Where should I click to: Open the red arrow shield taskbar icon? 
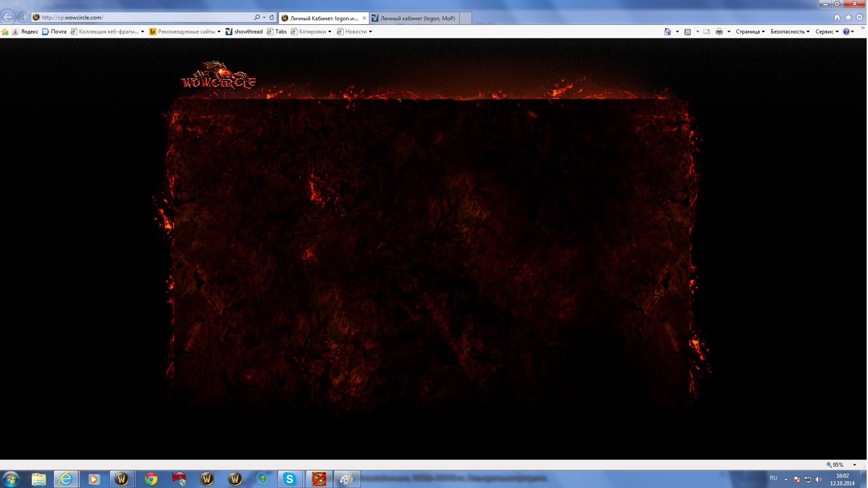point(179,479)
